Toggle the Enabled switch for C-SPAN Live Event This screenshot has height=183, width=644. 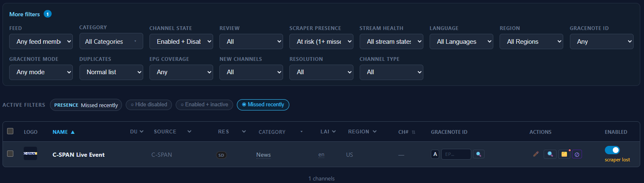pos(612,150)
